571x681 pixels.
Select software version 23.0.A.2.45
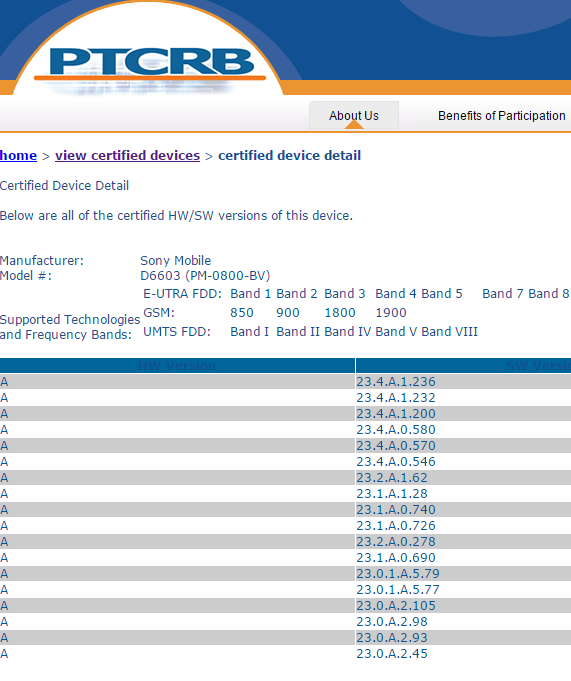[392, 653]
